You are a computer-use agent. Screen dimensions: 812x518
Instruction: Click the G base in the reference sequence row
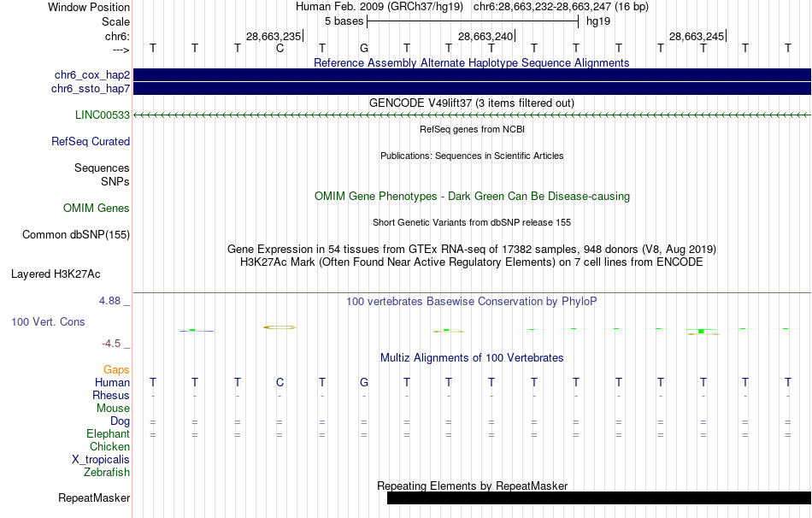pos(364,48)
